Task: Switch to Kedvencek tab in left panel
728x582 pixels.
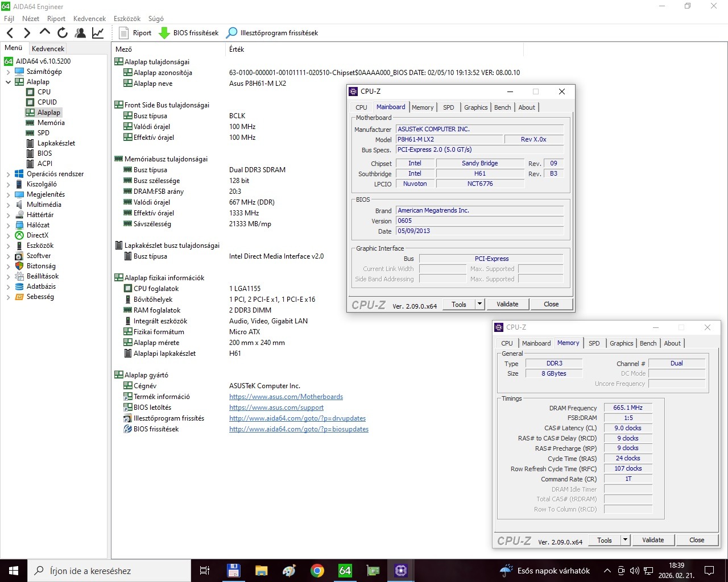Action: click(48, 48)
